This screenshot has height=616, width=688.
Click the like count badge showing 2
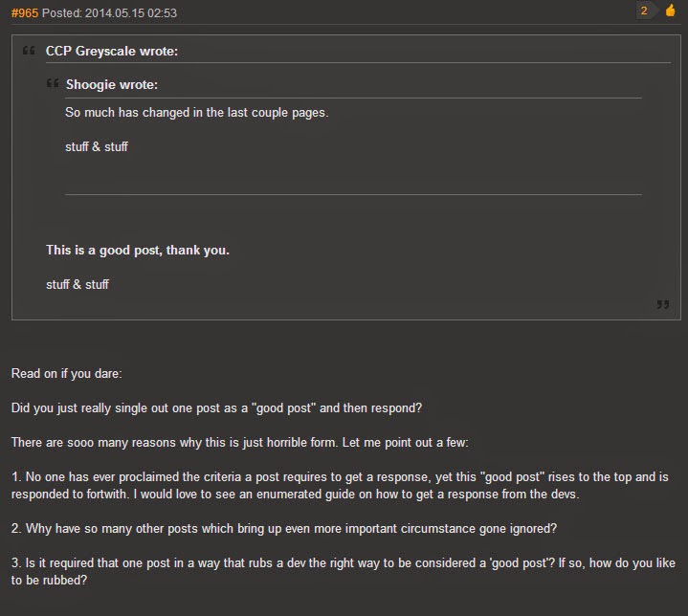(645, 11)
